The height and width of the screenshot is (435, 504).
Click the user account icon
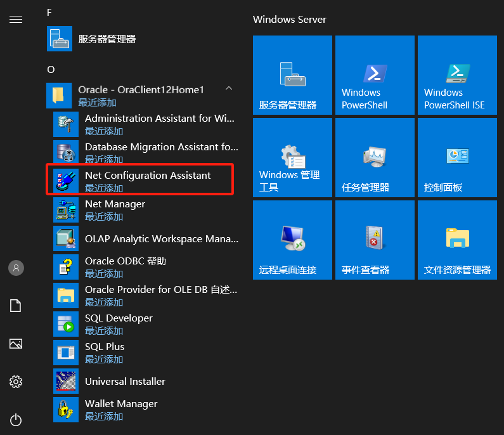coord(16,268)
